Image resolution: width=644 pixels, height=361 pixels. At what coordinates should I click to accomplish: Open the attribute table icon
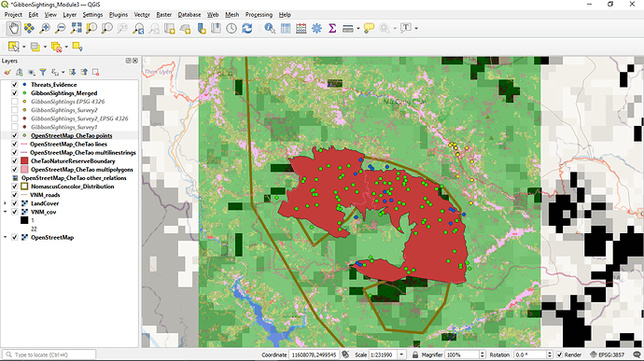pos(286,28)
